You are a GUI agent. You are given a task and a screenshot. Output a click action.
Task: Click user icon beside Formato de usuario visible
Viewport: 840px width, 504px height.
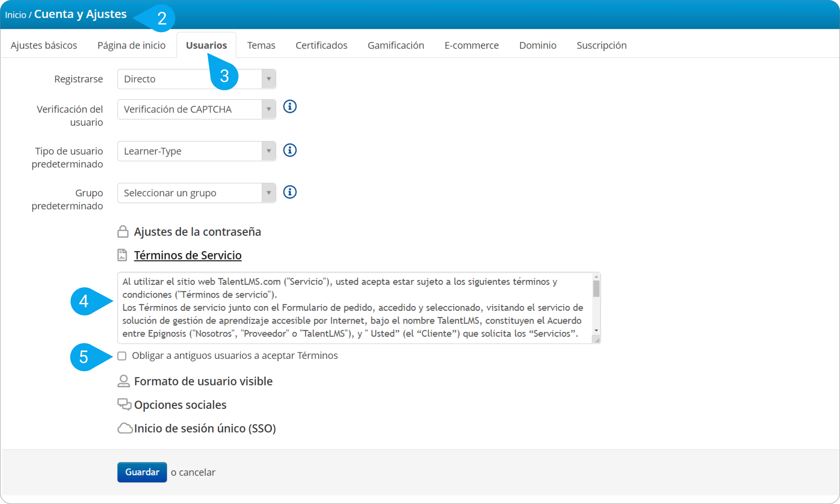124,381
